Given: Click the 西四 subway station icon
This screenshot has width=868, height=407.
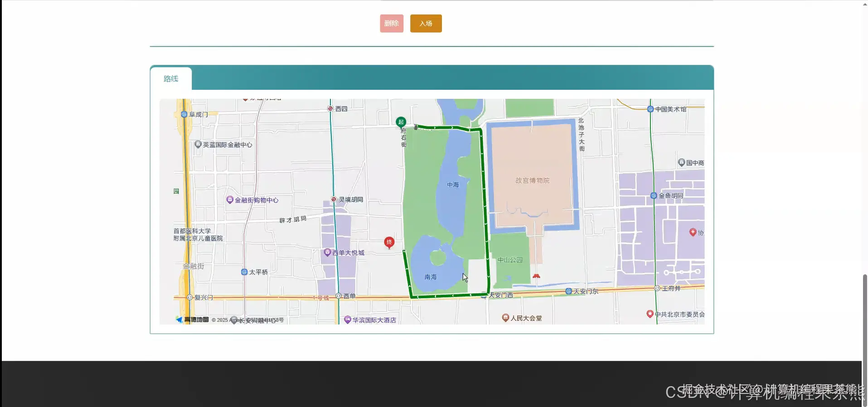Looking at the screenshot, I should 330,109.
